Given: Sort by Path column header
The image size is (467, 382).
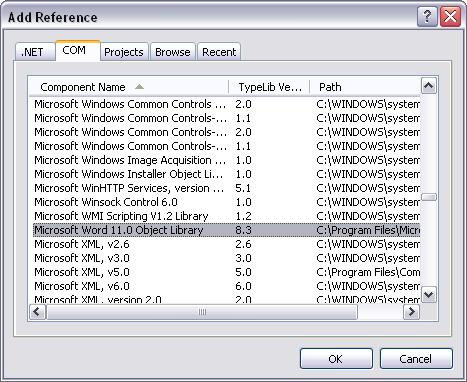Looking at the screenshot, I should coord(365,87).
